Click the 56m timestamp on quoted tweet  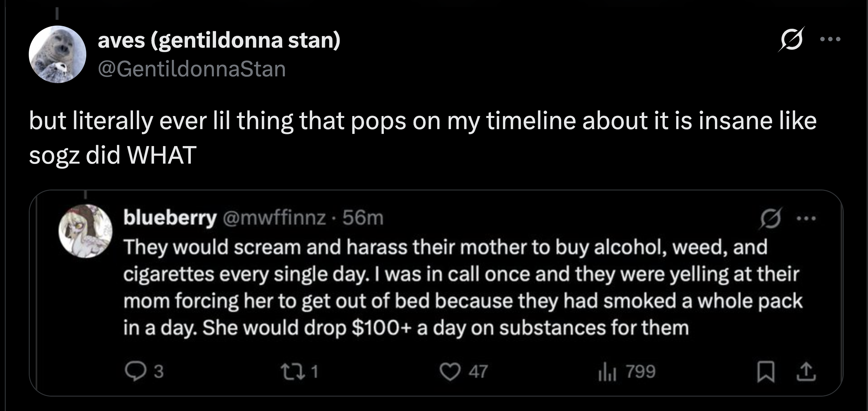(x=363, y=218)
